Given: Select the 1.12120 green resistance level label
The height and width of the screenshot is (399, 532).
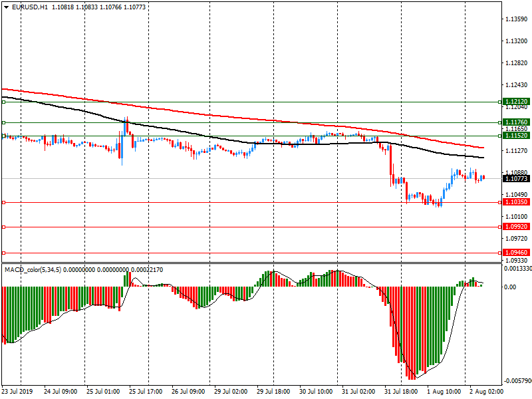Looking at the screenshot, I should click(517, 102).
